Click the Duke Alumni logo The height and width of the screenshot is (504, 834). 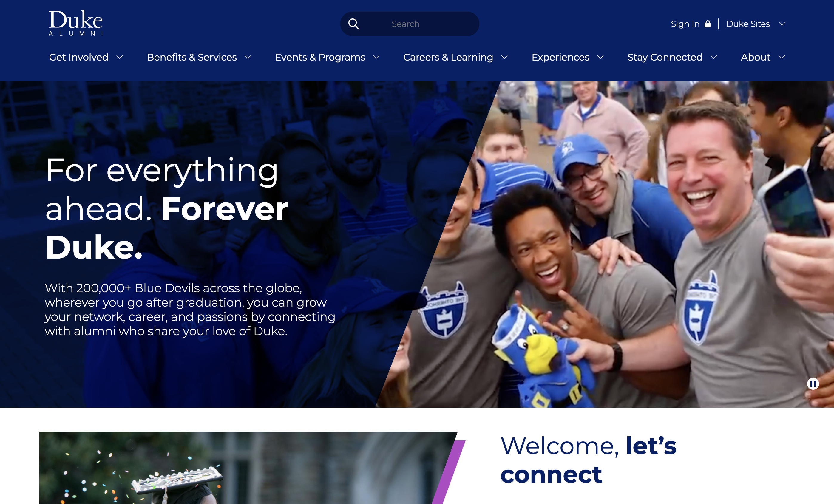coord(75,23)
